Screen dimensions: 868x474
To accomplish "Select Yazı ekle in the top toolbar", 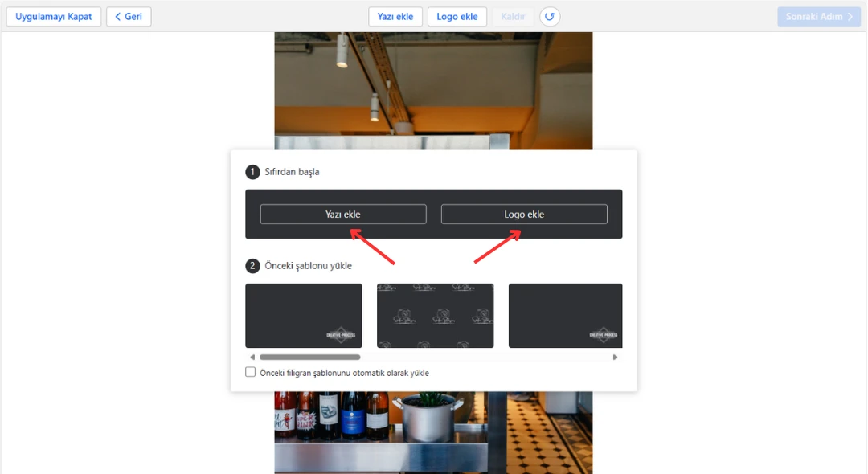I will (395, 17).
